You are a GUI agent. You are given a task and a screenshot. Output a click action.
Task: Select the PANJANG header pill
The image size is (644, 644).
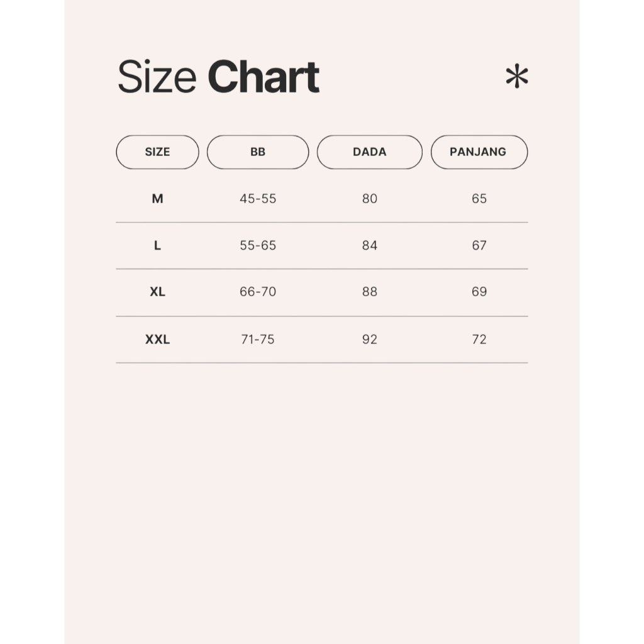(479, 152)
